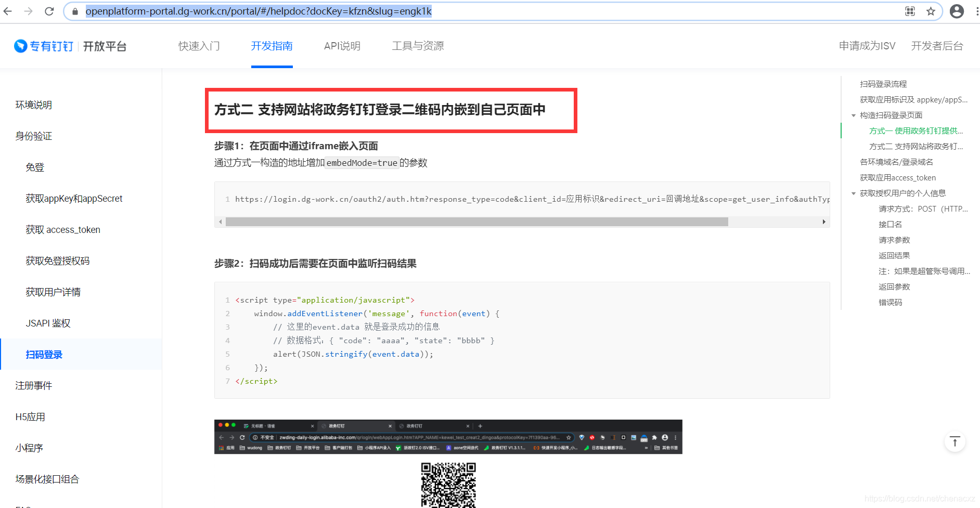Open H5应用 in the sidebar
This screenshot has height=508, width=980.
click(x=30, y=417)
